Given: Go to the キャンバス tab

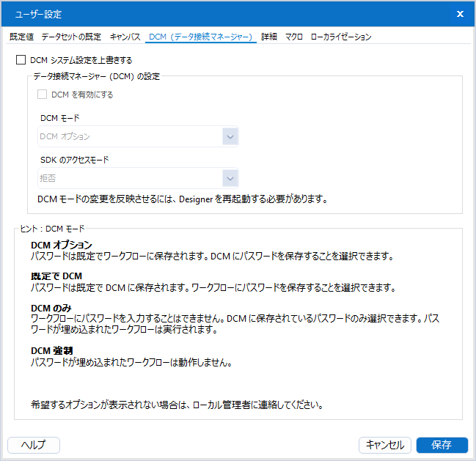Looking at the screenshot, I should [125, 37].
